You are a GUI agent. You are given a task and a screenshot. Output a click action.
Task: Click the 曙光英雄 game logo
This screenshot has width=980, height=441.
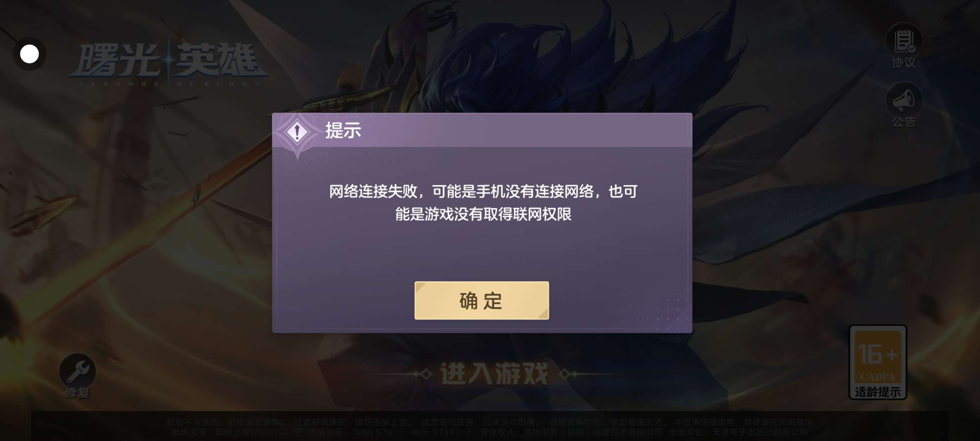pos(169,61)
